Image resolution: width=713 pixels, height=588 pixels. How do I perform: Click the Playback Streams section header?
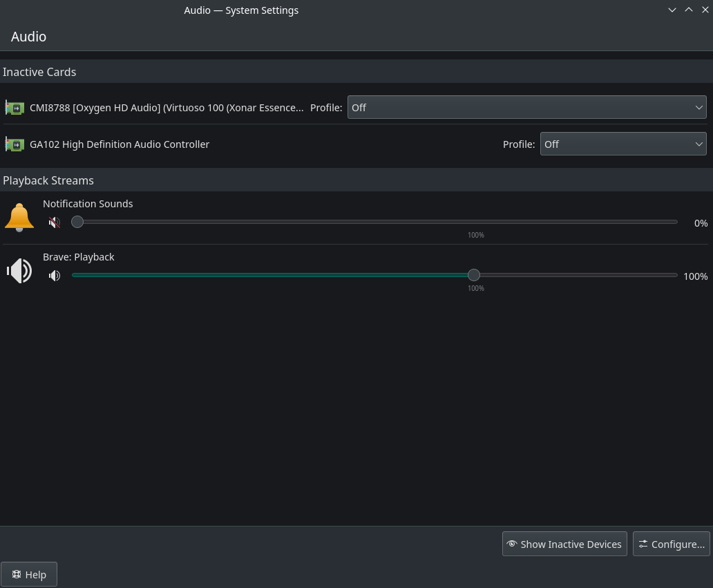tap(48, 180)
